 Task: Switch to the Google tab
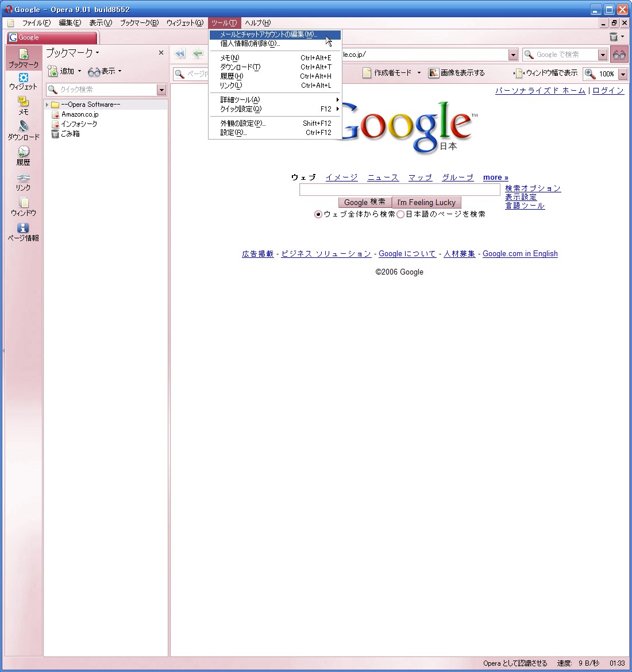tap(52, 37)
